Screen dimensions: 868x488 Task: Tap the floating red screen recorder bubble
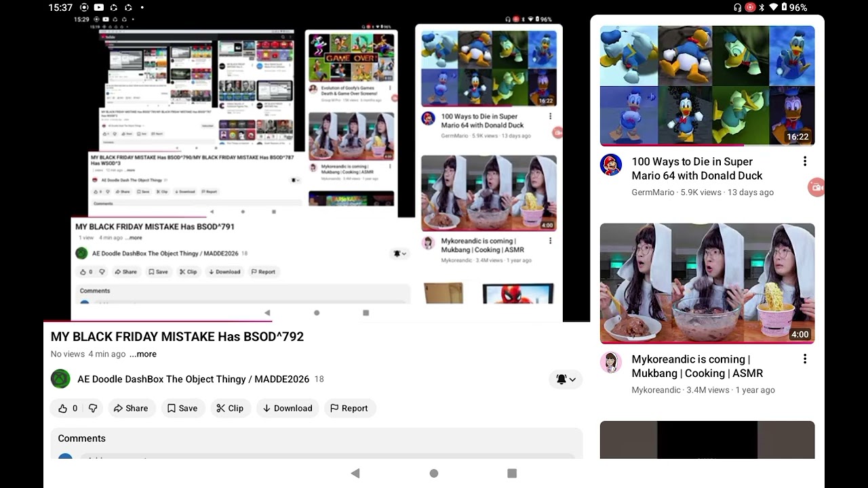[x=816, y=188]
